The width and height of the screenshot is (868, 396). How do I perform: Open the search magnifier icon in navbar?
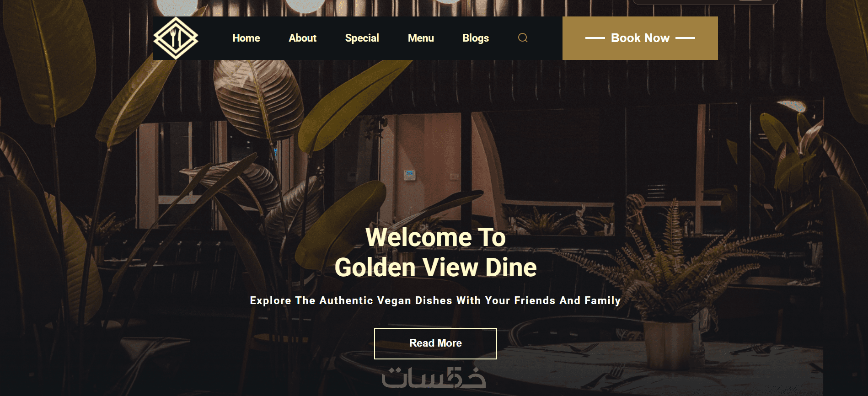tap(523, 38)
